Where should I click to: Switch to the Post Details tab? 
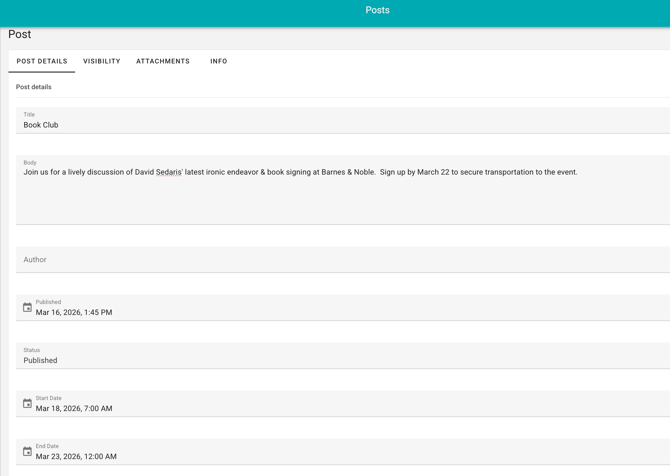pos(42,61)
